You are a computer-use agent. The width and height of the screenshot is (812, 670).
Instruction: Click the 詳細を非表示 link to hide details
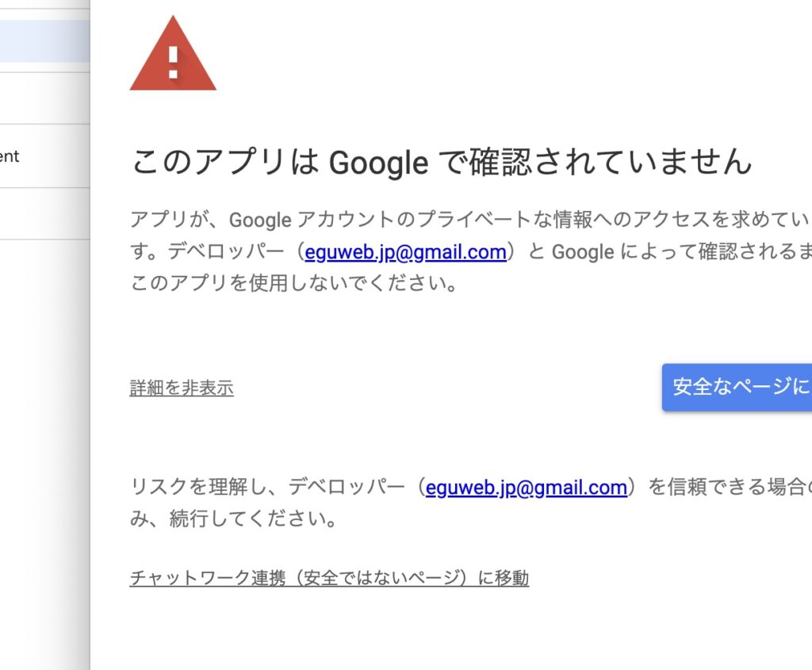[182, 389]
